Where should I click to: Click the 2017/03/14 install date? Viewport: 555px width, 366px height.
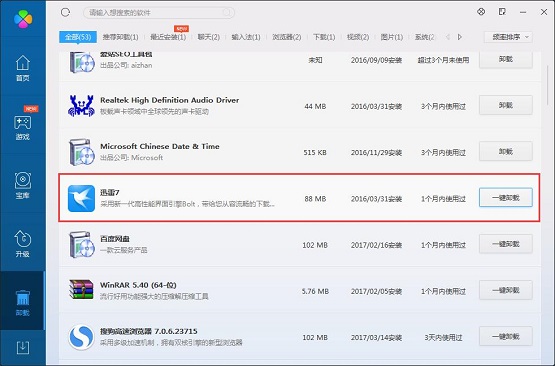(376, 338)
